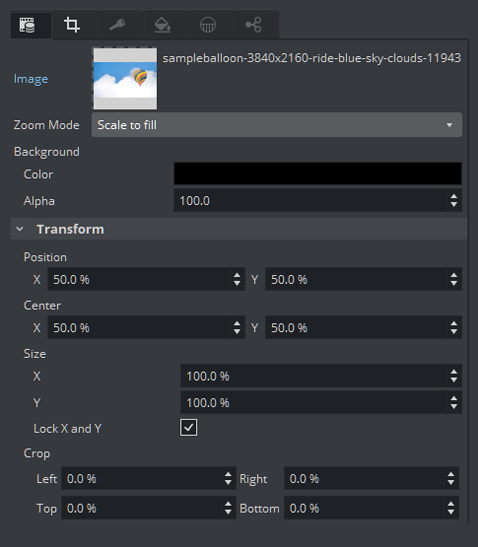This screenshot has width=478, height=547.
Task: Click the Zoom Mode dropdown arrow
Action: click(449, 125)
